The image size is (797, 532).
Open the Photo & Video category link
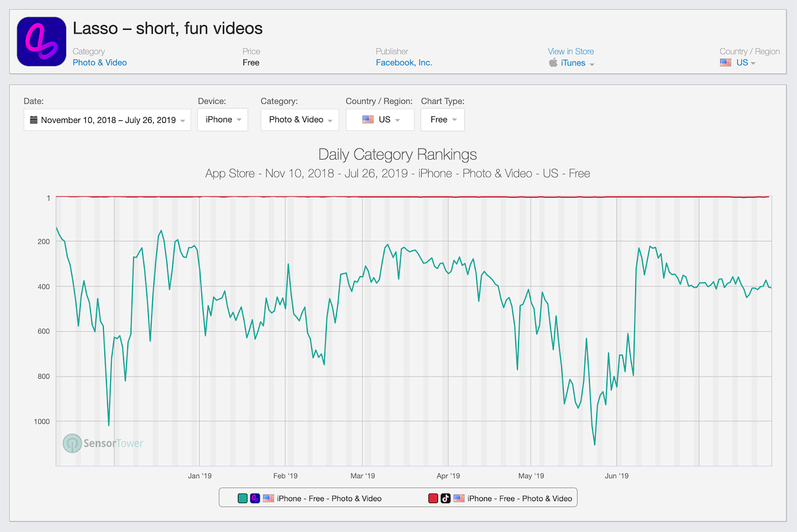(100, 63)
